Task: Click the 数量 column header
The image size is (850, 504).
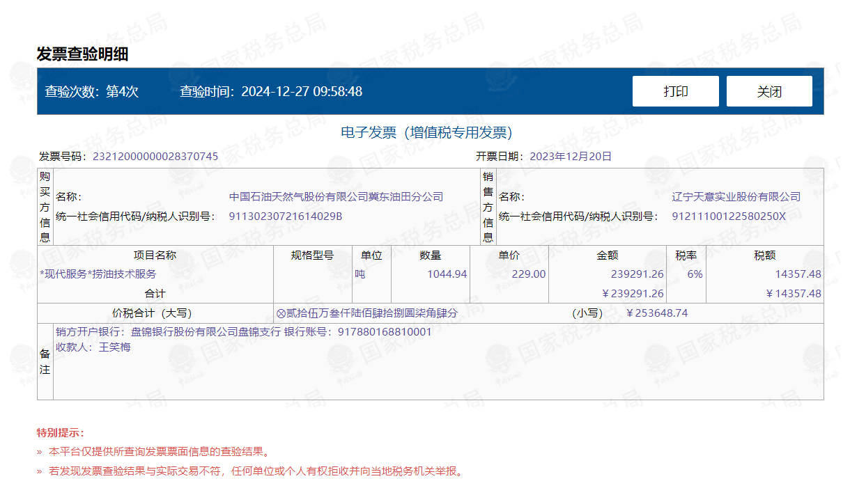Action: click(430, 255)
